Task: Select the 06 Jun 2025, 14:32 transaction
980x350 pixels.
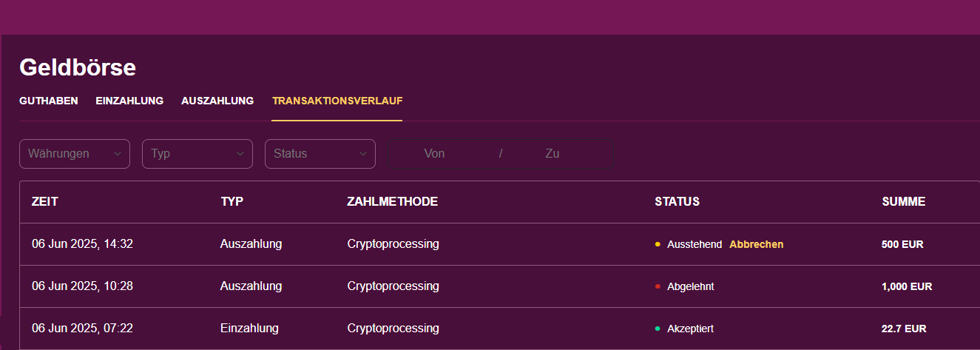Action: point(82,244)
